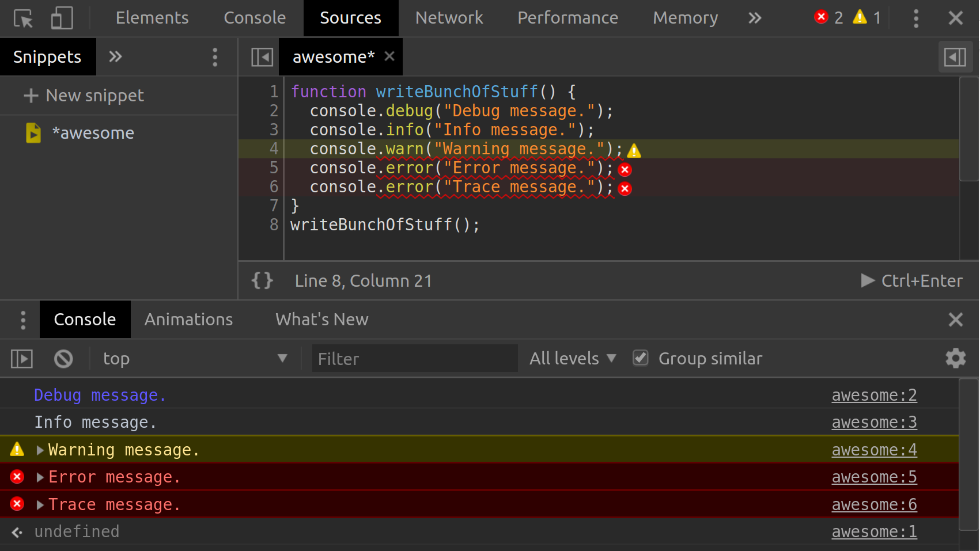Close the bottom drawer

click(x=956, y=320)
